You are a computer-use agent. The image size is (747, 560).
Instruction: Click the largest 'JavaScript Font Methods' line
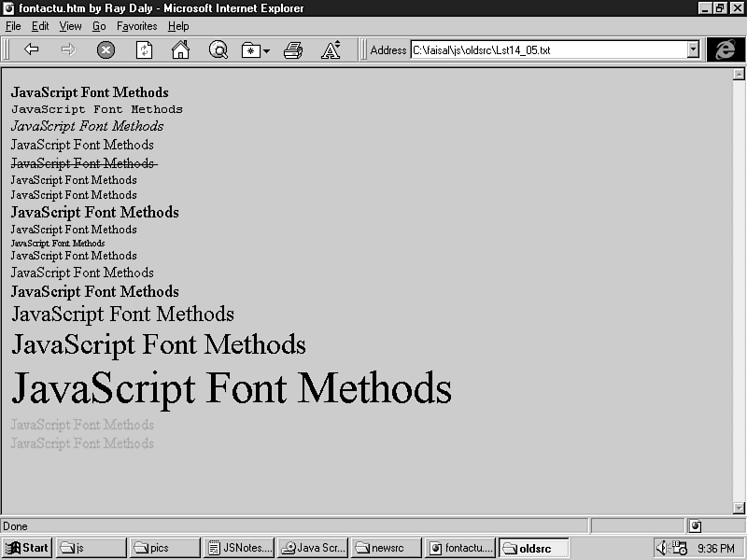coord(232,388)
